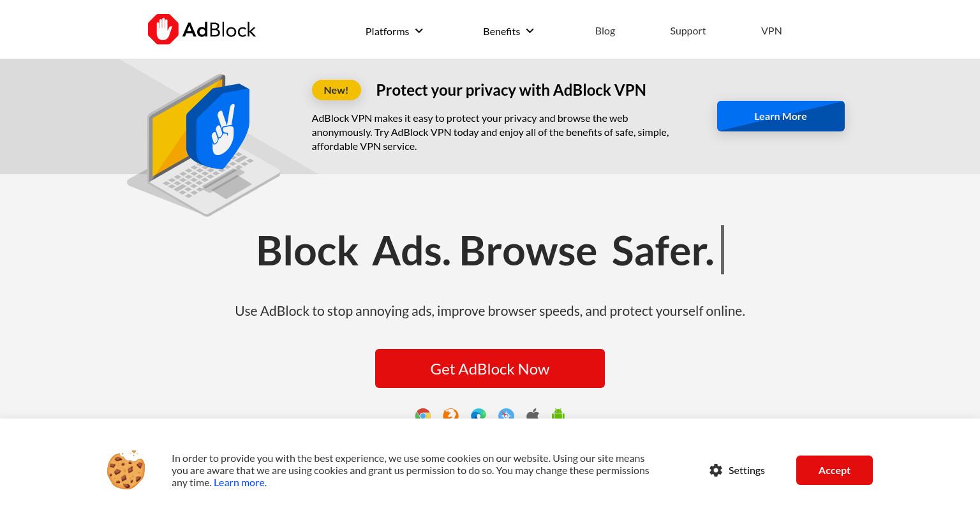Click the Android robot icon
Viewport: 980px width, 527px height.
coord(558,414)
